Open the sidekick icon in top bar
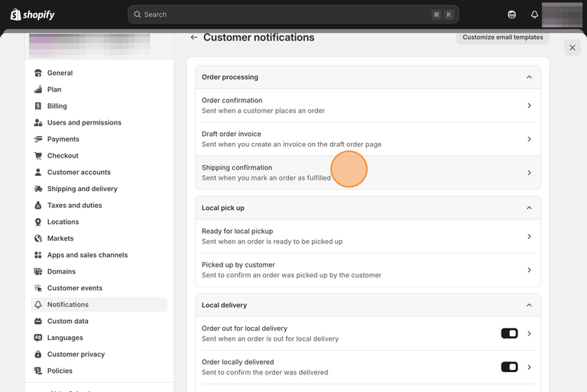Screen dimensions: 587x392 coord(511,15)
